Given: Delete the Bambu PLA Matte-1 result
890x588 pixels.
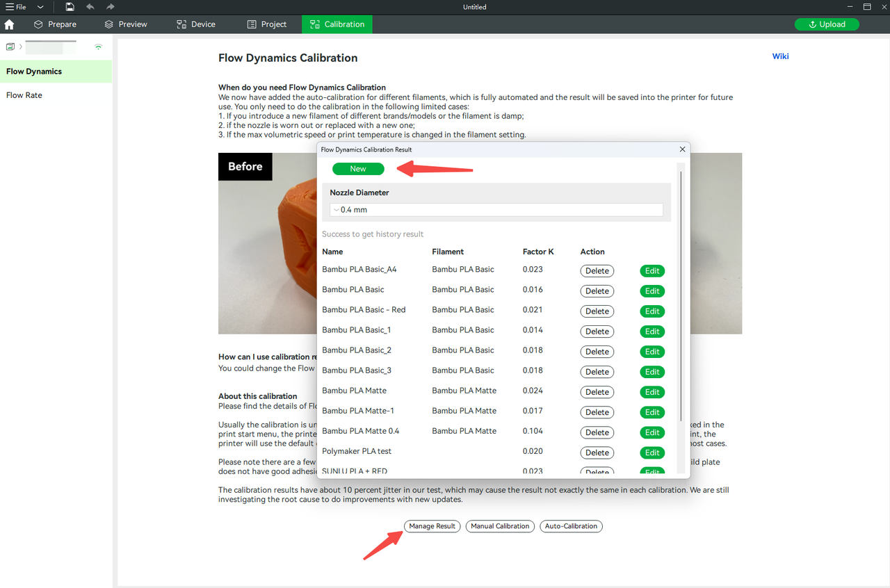Looking at the screenshot, I should click(597, 412).
